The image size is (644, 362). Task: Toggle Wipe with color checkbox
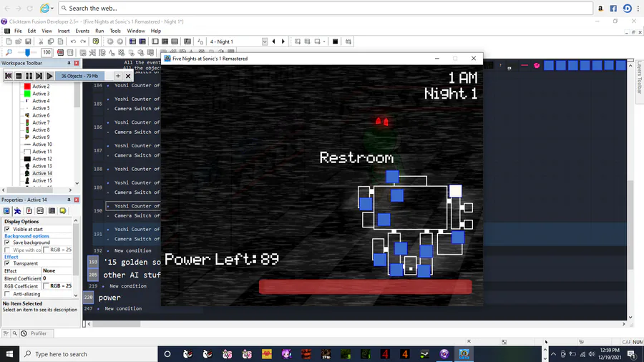coord(7,250)
